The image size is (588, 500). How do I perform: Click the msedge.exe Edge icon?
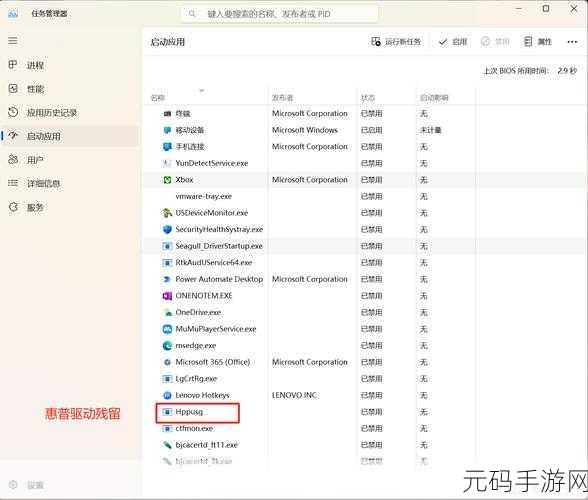(167, 345)
